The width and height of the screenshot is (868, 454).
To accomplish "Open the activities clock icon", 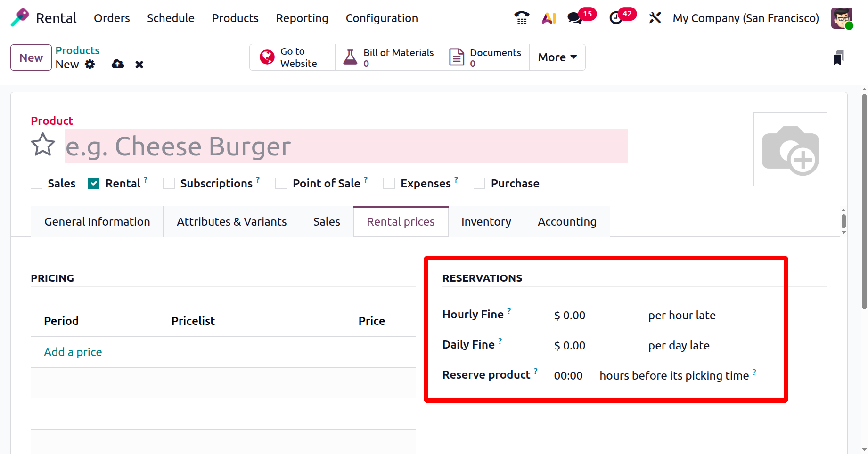I will click(615, 18).
